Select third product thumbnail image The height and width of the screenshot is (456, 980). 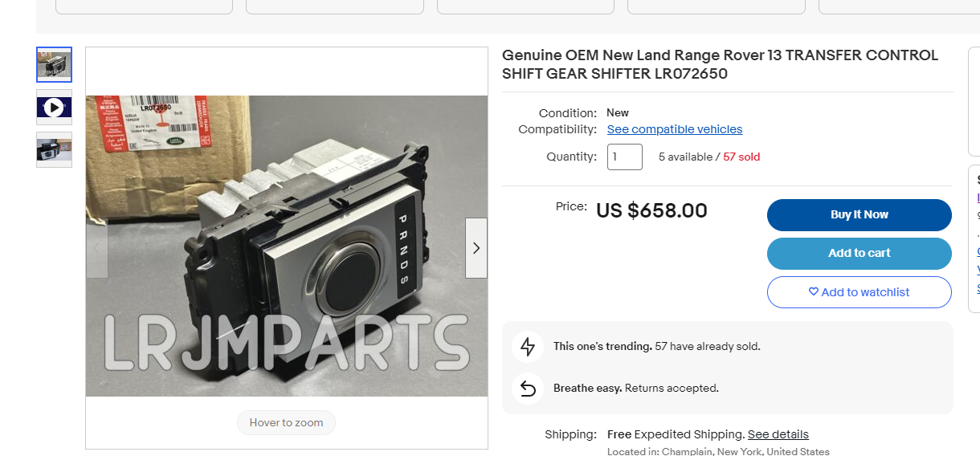54,150
